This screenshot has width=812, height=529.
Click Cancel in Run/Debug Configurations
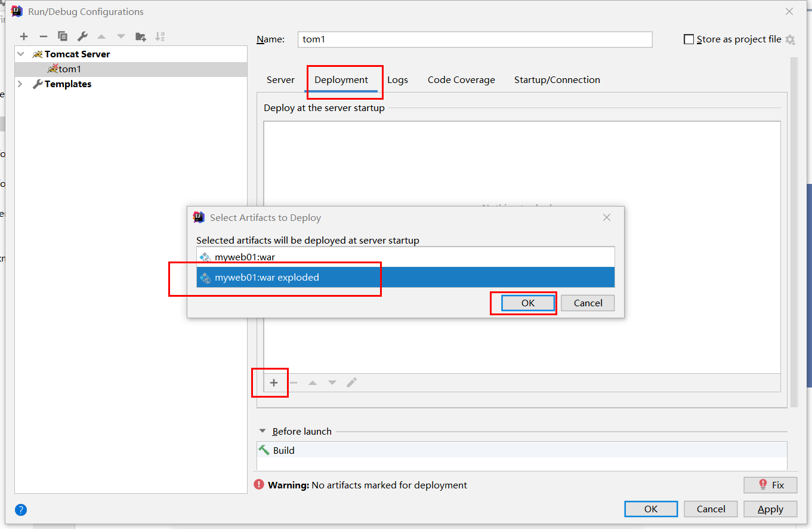click(x=711, y=509)
